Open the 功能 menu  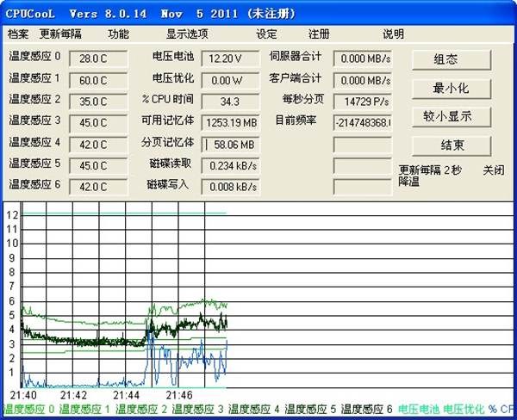118,34
